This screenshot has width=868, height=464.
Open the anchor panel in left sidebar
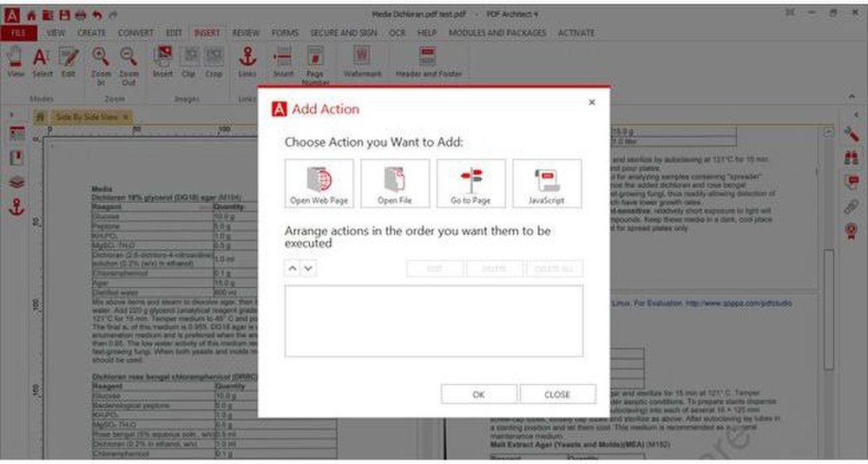click(x=16, y=206)
